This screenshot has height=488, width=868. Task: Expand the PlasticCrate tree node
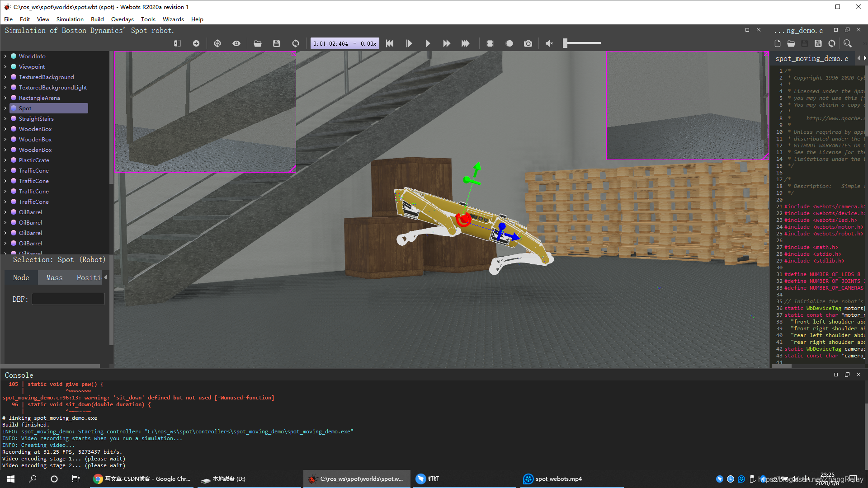(x=5, y=160)
